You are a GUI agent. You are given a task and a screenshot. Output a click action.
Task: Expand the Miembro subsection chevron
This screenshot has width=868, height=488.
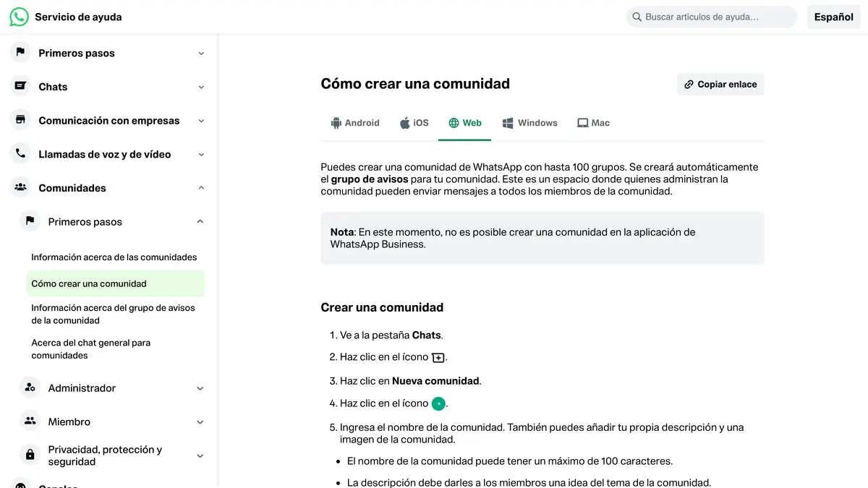[x=200, y=421]
